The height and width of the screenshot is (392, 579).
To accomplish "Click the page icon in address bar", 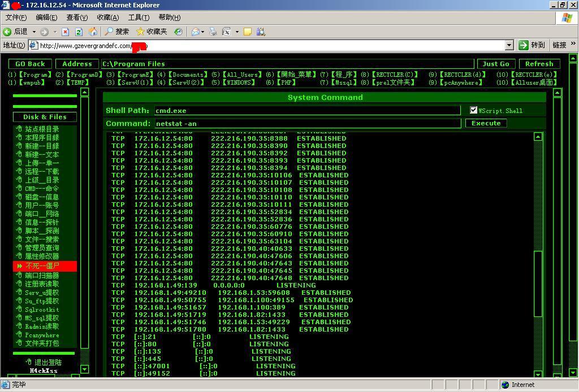I will (x=33, y=45).
